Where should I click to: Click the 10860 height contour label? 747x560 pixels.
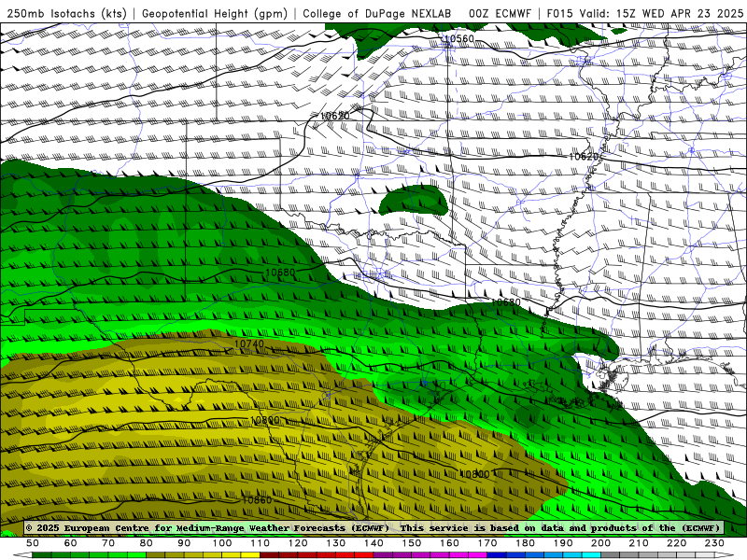257,499
